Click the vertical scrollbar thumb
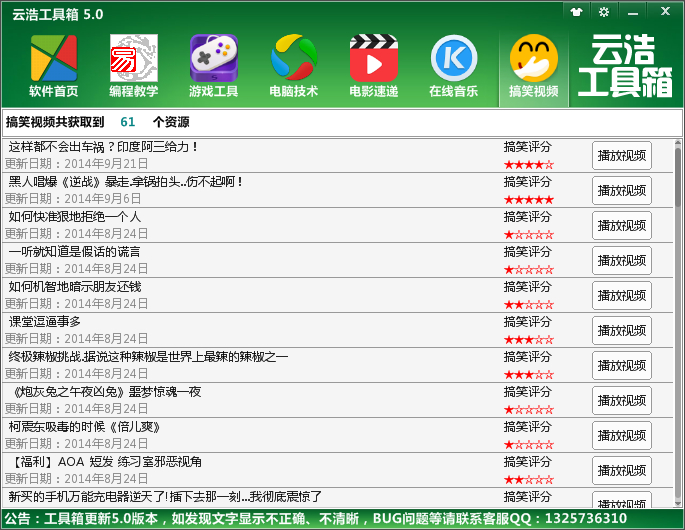Image resolution: width=685 pixels, height=530 pixels. coord(678,177)
